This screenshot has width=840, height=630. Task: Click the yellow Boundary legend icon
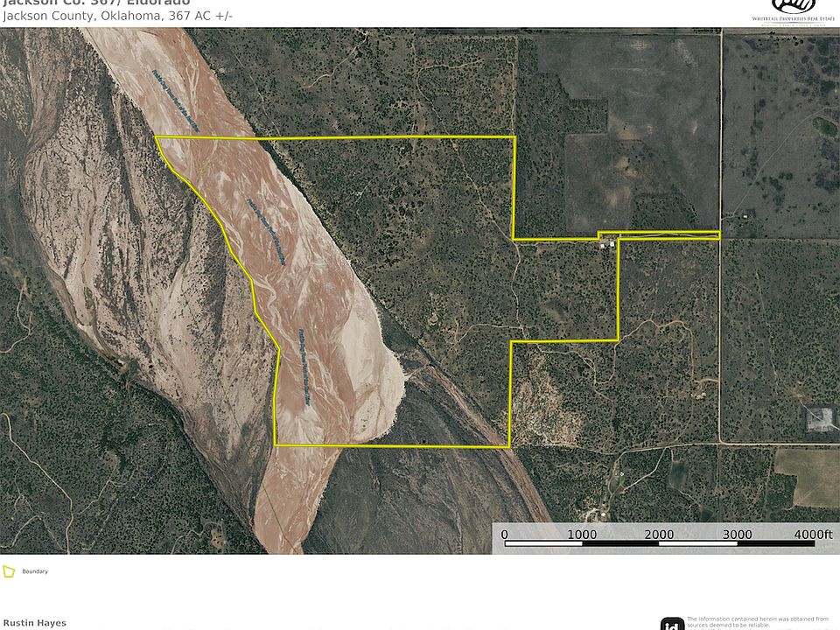pyautogui.click(x=9, y=571)
